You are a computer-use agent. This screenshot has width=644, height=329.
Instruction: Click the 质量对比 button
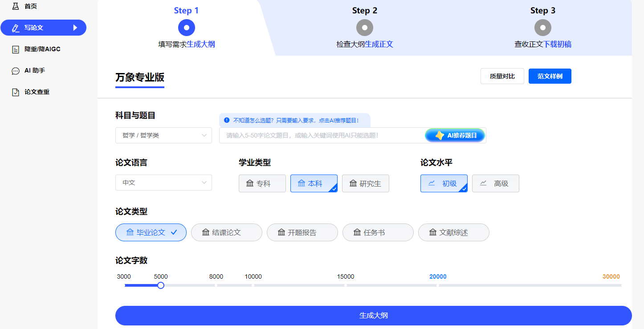click(502, 76)
